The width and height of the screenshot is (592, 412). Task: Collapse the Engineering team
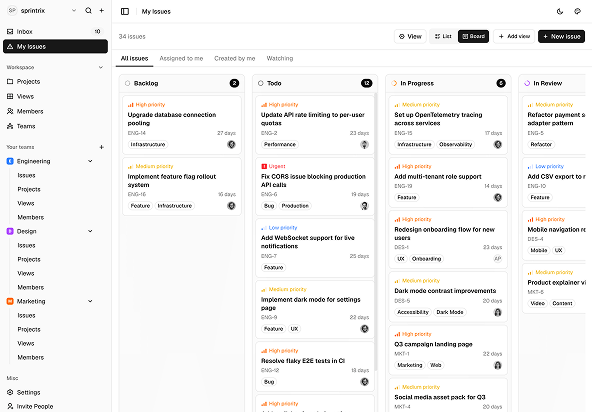coord(90,161)
